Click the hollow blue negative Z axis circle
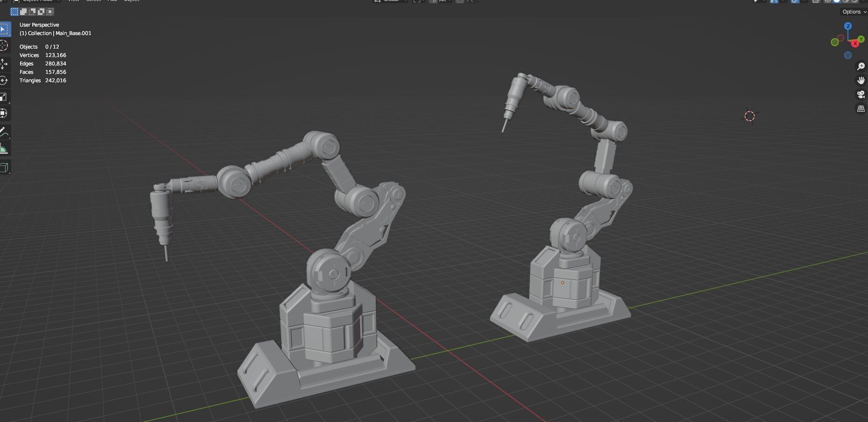The height and width of the screenshot is (422, 868). (848, 55)
